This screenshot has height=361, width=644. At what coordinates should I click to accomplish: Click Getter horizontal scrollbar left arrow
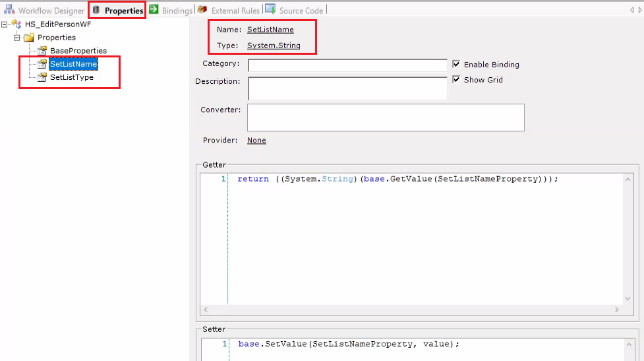pyautogui.click(x=206, y=310)
